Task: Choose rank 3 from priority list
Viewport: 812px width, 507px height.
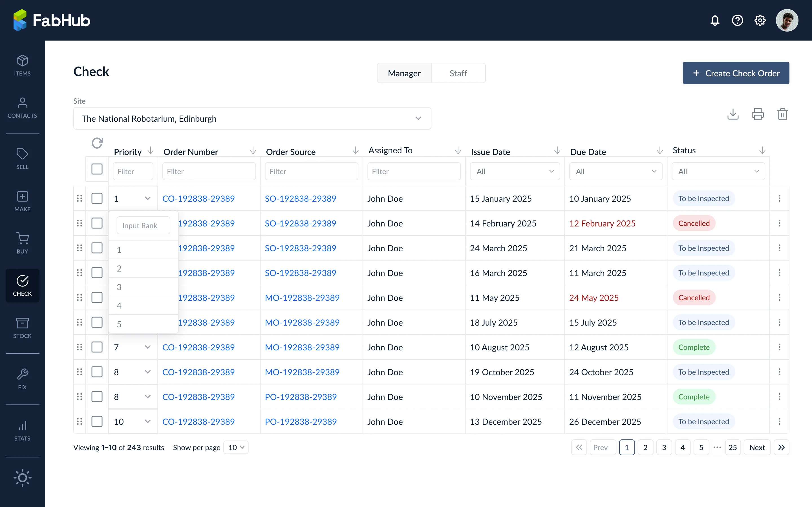Action: [143, 287]
